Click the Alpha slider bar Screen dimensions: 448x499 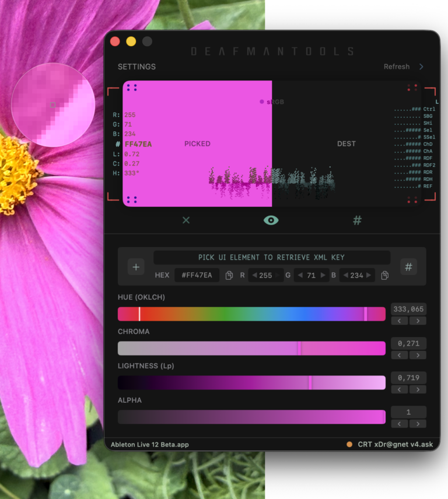(x=251, y=417)
